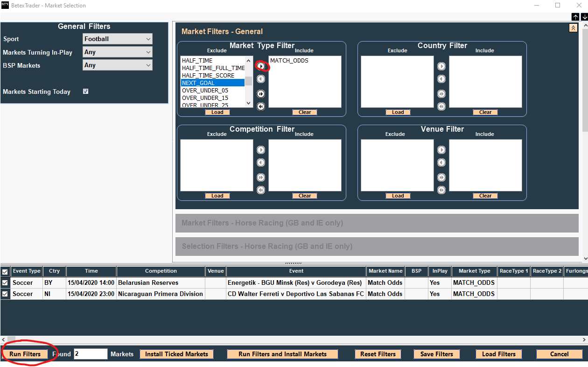The width and height of the screenshot is (588, 367).
Task: Untick the Belarusian Reserves market row checkbox
Action: [x=5, y=282]
